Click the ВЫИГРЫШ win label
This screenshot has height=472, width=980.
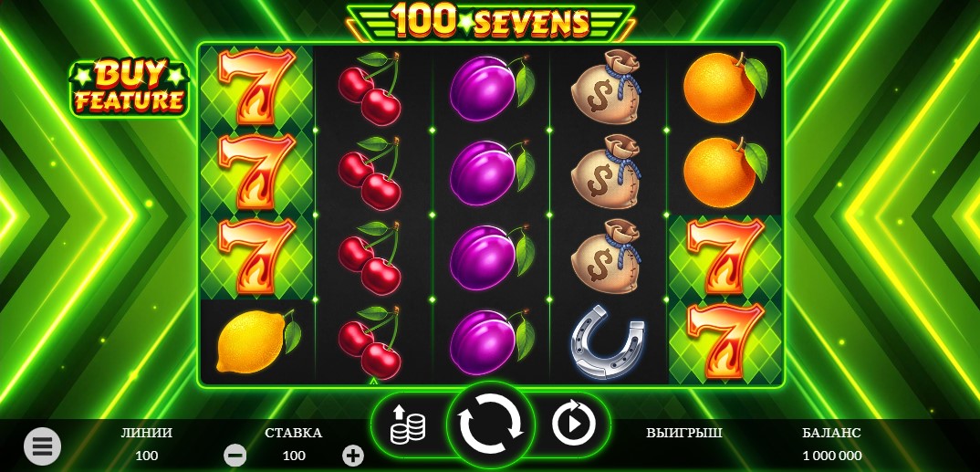pos(683,433)
